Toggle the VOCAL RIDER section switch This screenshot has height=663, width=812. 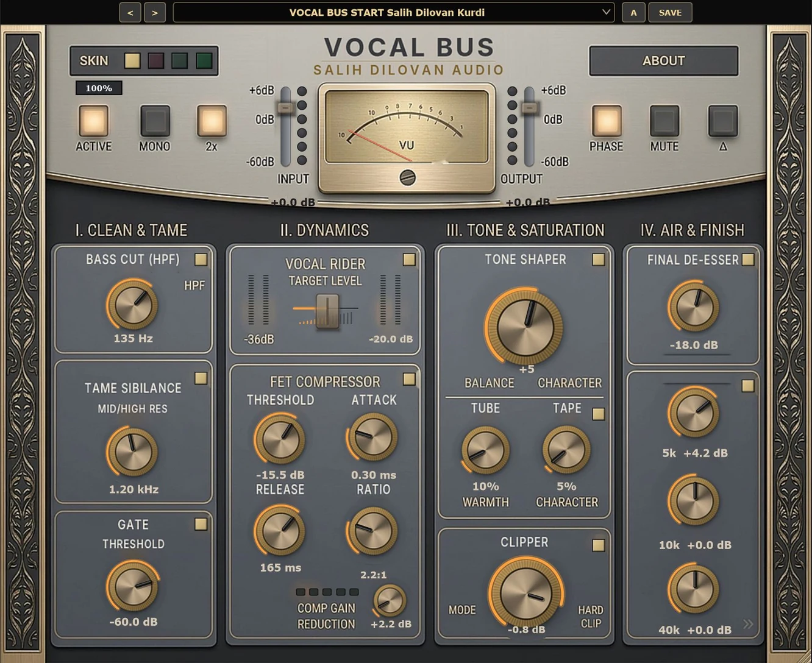pos(409,260)
